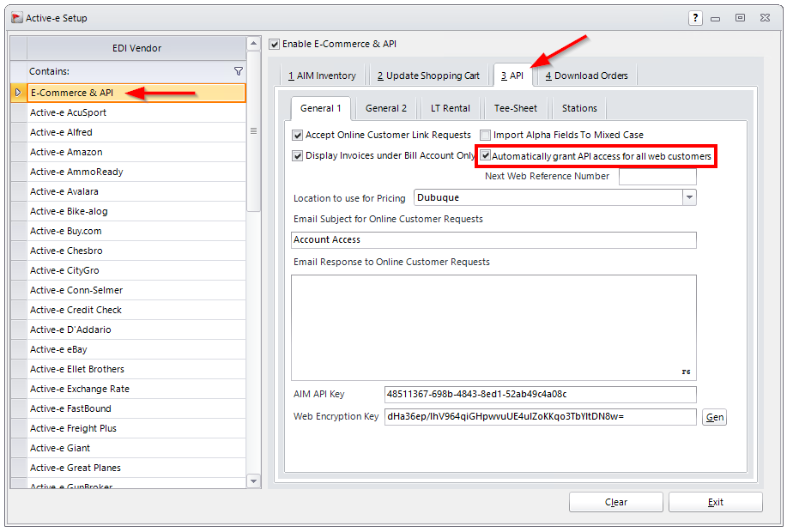
Task: Enable Import Alpha Fields To Mixed Case
Action: pos(485,135)
